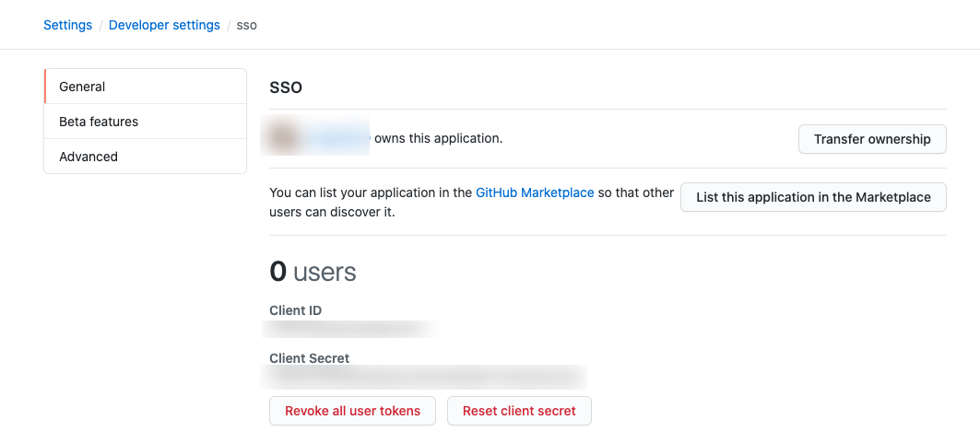Click the blurred owner avatar image

(x=283, y=138)
